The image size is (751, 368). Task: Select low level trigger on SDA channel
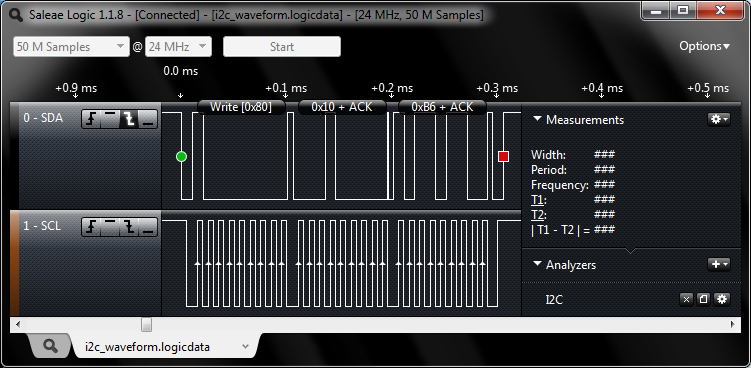148,119
